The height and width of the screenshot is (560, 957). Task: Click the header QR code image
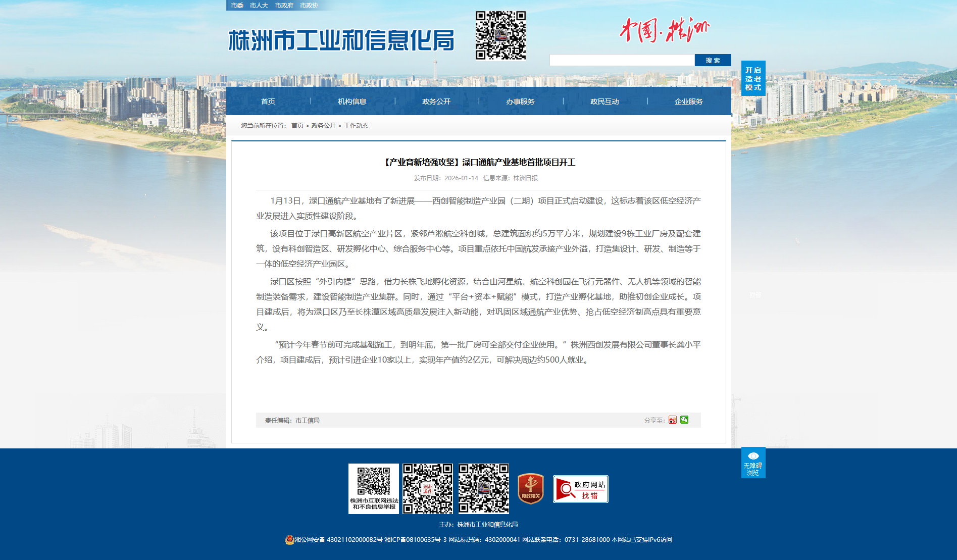coord(500,35)
